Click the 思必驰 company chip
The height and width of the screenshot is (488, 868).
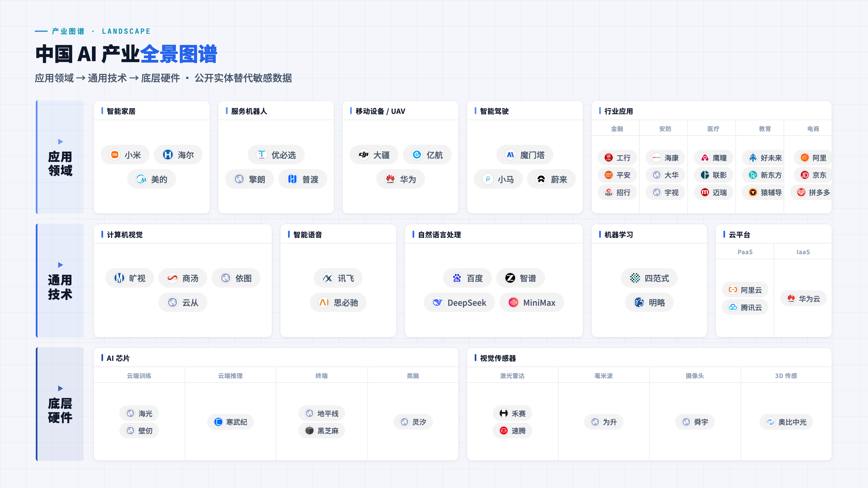pyautogui.click(x=338, y=302)
